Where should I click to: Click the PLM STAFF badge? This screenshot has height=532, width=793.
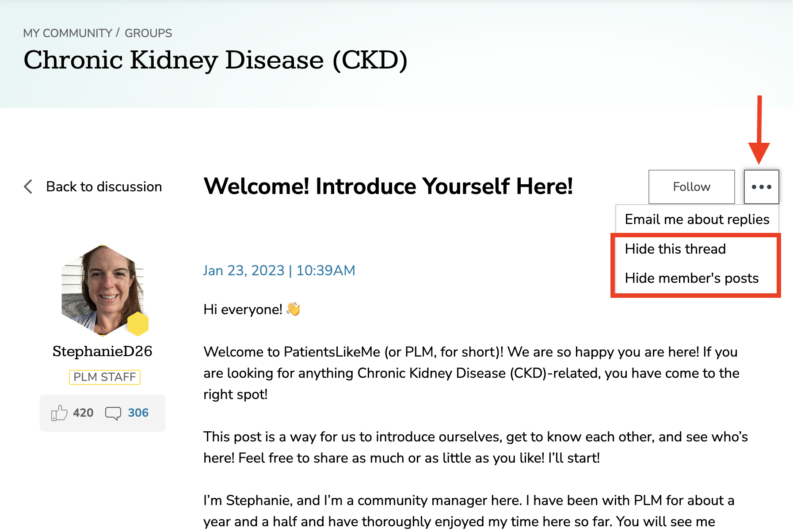[x=105, y=377]
